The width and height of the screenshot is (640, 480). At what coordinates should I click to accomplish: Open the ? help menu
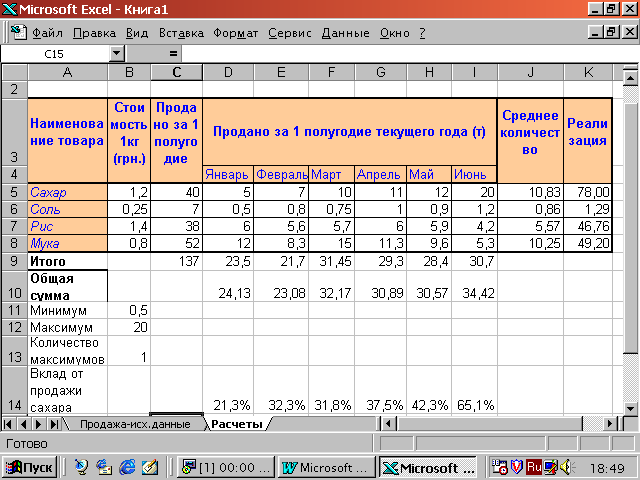pos(422,33)
